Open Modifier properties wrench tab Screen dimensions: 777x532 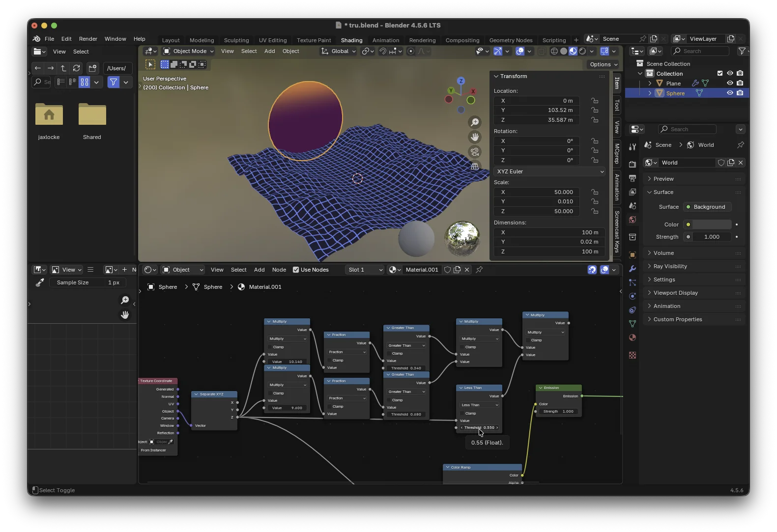[633, 269]
